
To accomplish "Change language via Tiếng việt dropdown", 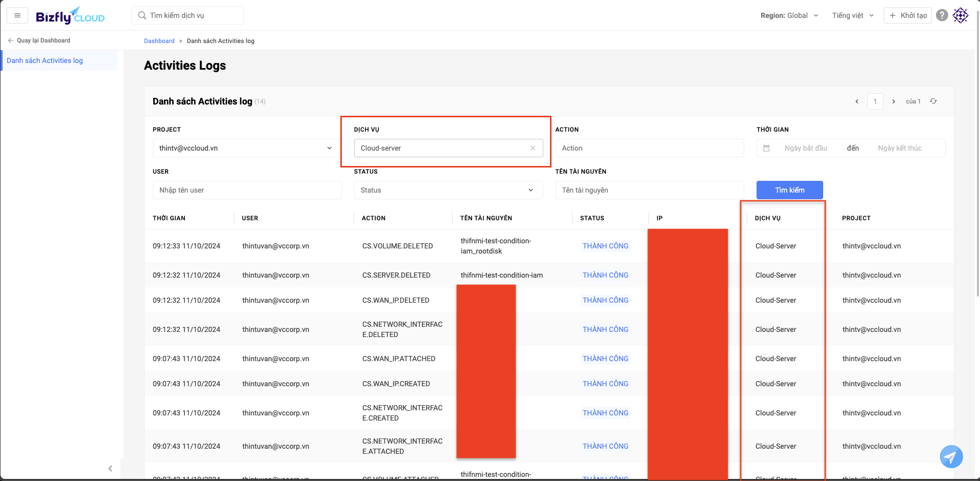I will [x=852, y=15].
